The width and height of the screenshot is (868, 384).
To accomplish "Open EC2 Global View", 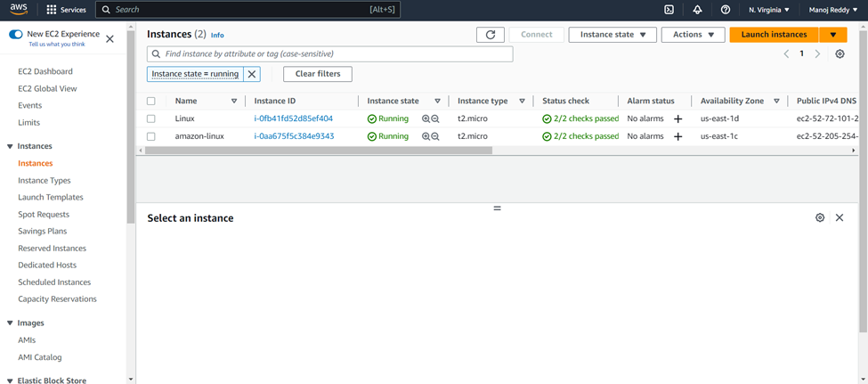I will click(47, 89).
